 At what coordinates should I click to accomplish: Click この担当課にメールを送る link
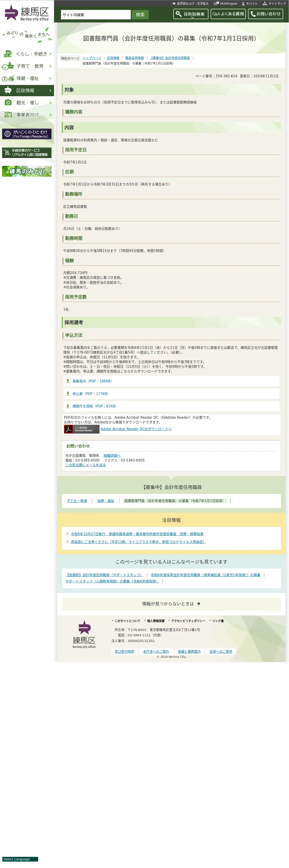click(86, 465)
